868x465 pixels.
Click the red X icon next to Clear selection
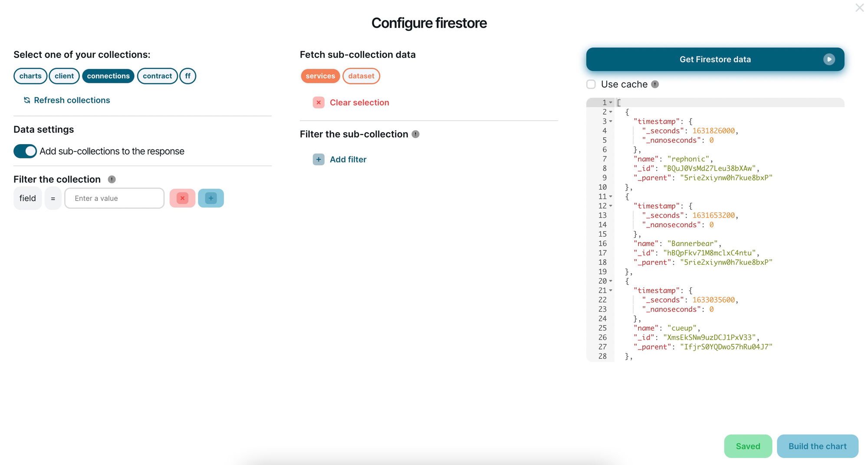tap(319, 102)
